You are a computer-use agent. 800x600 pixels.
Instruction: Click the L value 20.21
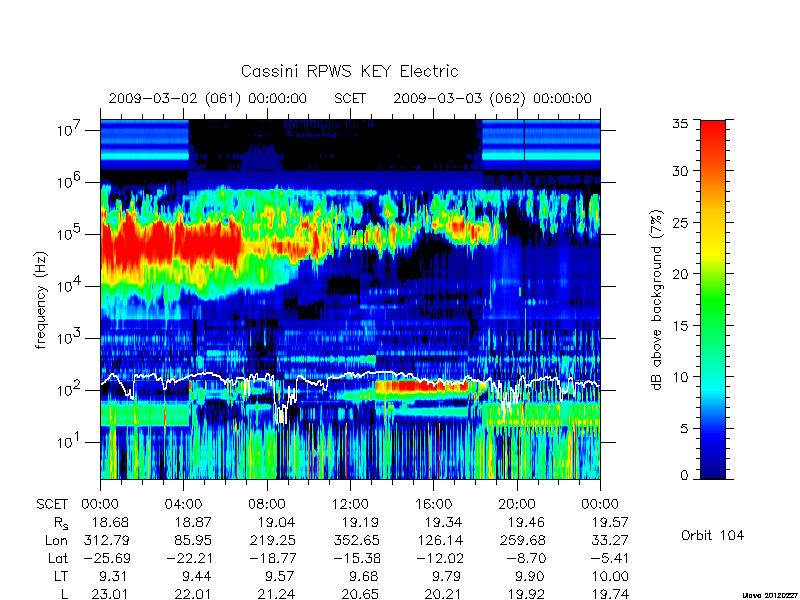(442, 594)
